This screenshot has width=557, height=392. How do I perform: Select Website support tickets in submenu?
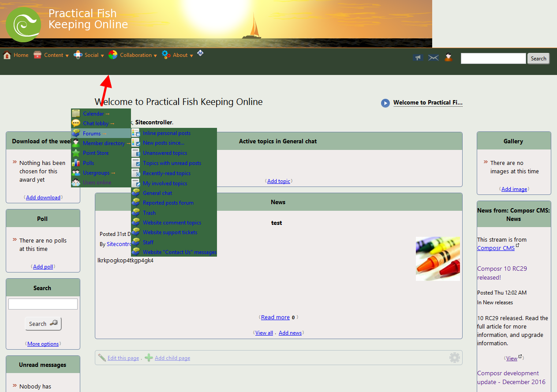pos(170,232)
